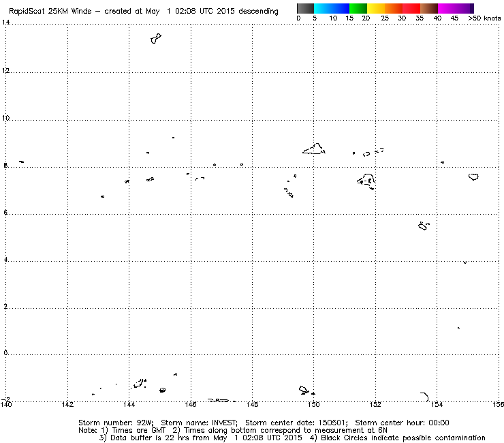Click the orange 25-30 knots color band
504x443 pixels.
point(394,8)
